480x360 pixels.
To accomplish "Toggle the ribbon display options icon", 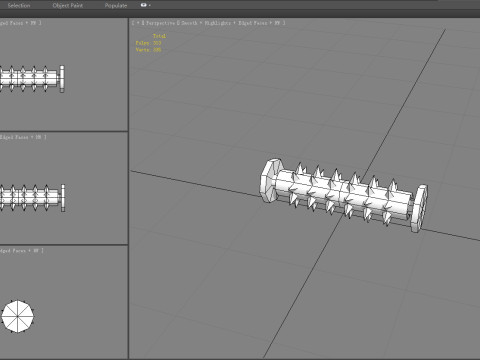I will coord(145,5).
